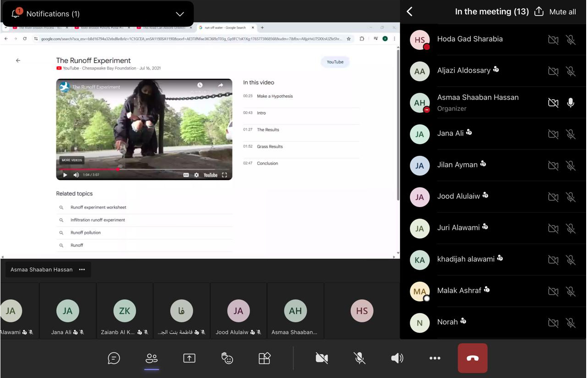Select Jood Alulaiw in participant list
This screenshot has width=588, height=378.
(x=459, y=196)
